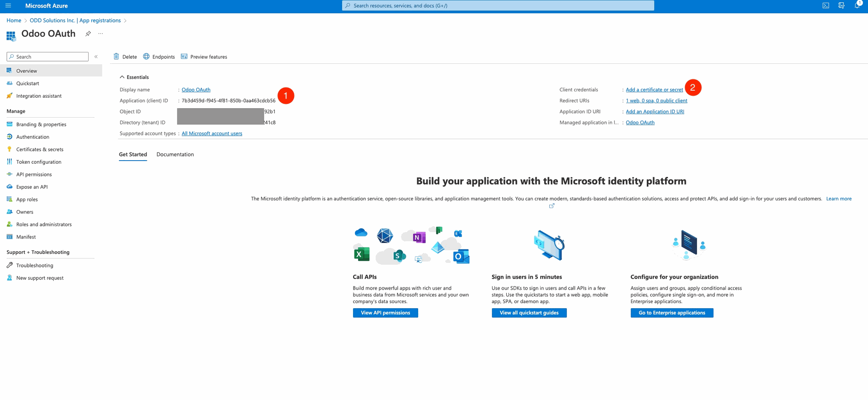Click the Delete trash icon

(x=116, y=57)
